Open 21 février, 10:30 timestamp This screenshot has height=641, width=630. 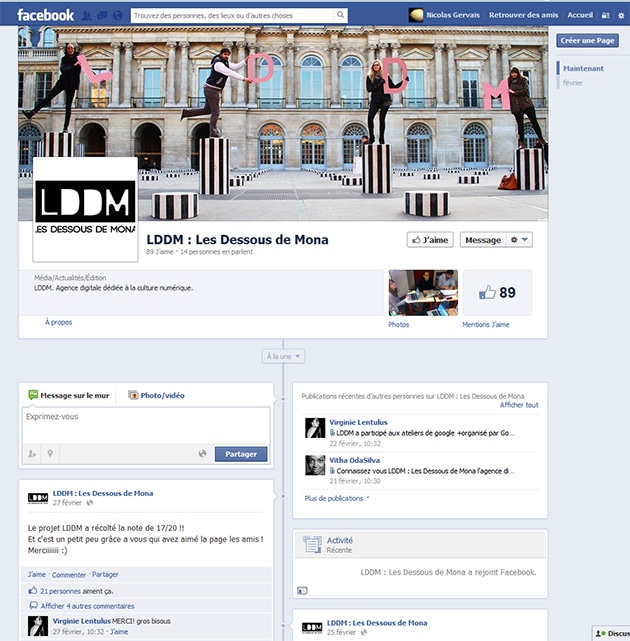tap(355, 481)
